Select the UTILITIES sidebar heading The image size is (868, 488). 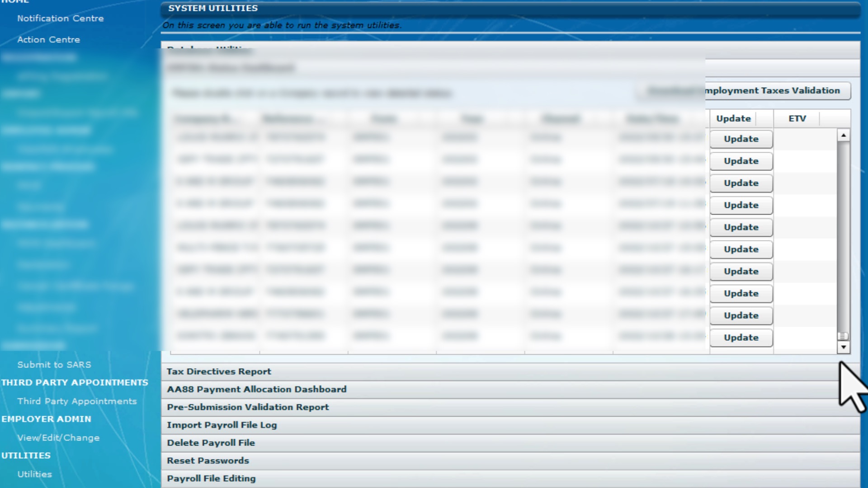26,456
